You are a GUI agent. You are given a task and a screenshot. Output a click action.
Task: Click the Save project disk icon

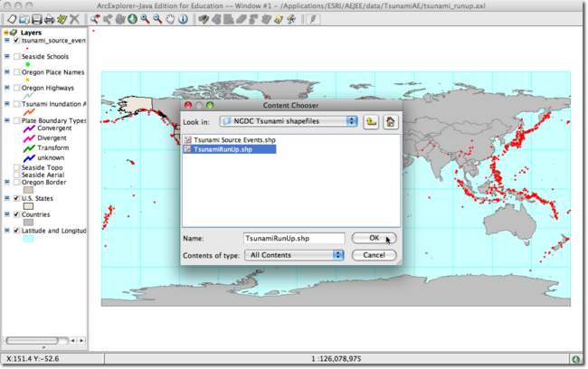(36, 19)
